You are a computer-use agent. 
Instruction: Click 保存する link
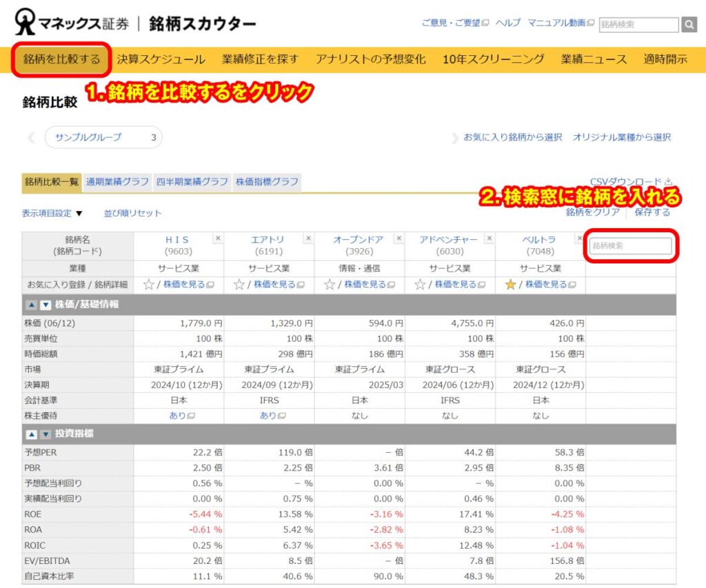coord(652,212)
